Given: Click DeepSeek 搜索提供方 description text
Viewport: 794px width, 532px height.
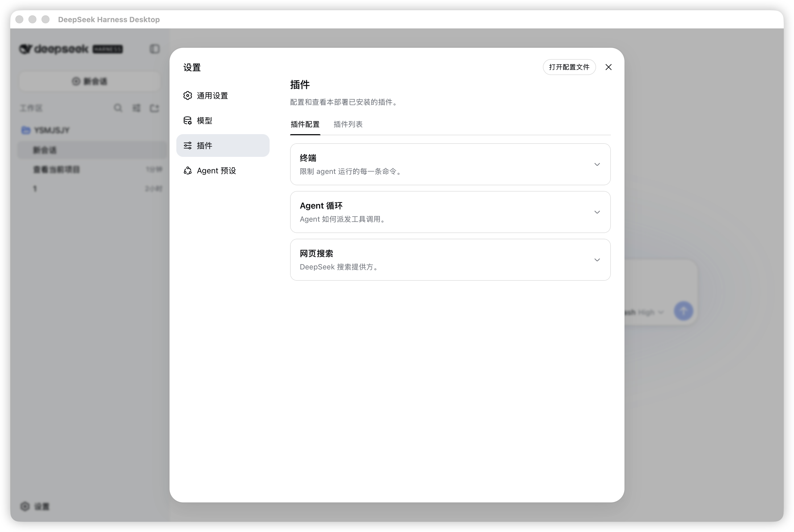Looking at the screenshot, I should tap(339, 267).
